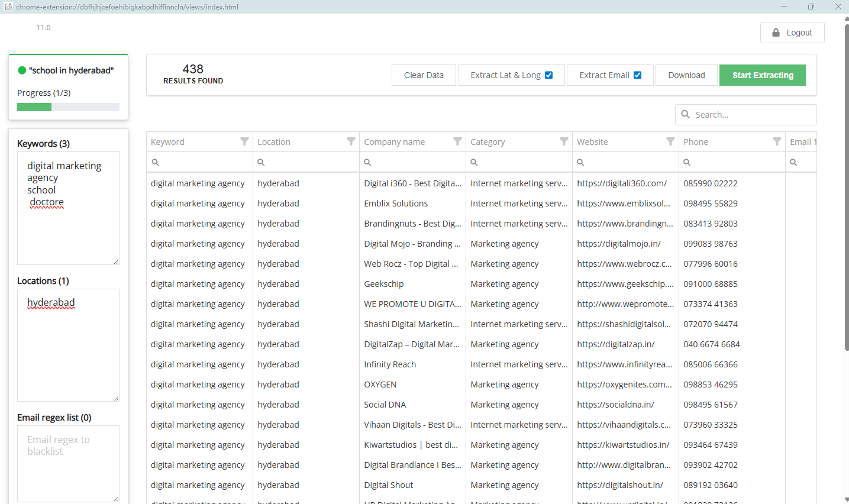Open the Phone column filter icon
This screenshot has height=504, width=849.
pyautogui.click(x=777, y=141)
